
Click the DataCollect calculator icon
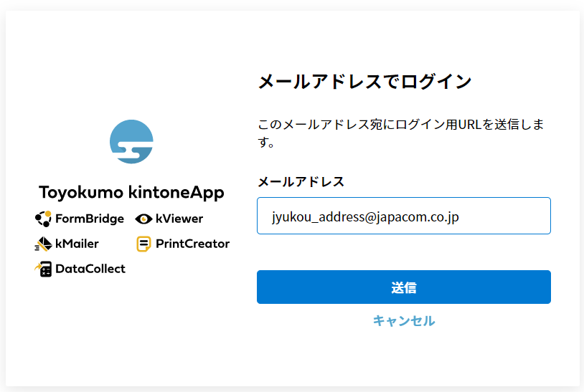43,269
